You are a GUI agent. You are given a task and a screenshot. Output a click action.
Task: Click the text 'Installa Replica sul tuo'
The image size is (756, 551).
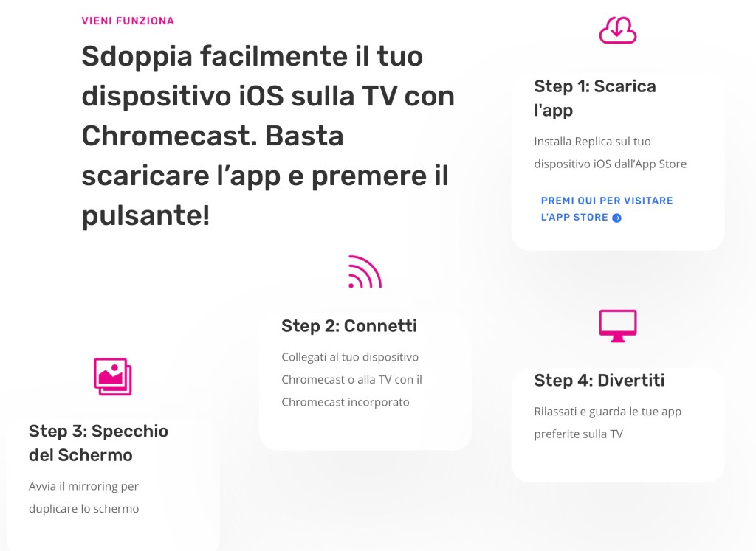pyautogui.click(x=593, y=142)
